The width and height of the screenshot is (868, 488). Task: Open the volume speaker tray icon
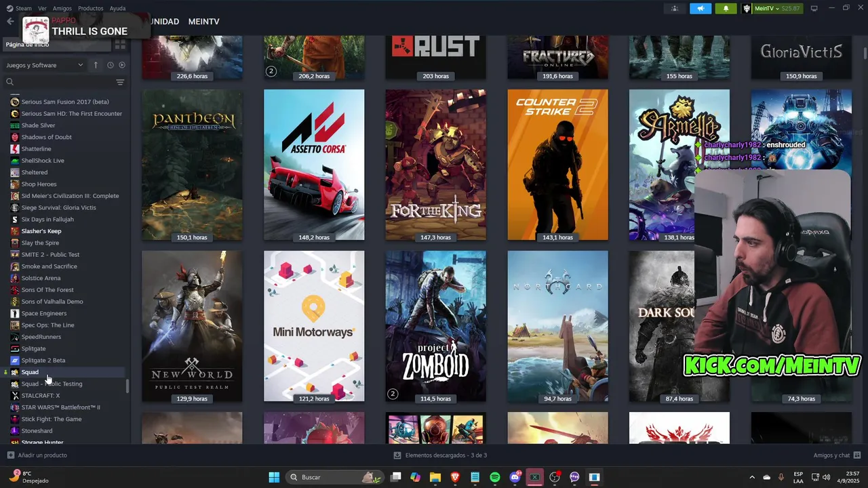point(827,477)
